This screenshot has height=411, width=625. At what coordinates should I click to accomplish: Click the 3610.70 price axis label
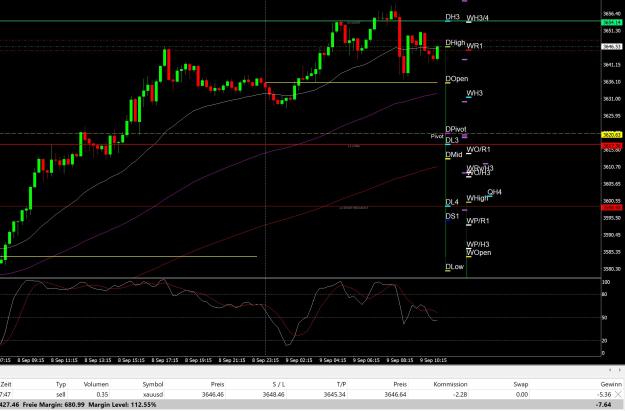pos(611,167)
